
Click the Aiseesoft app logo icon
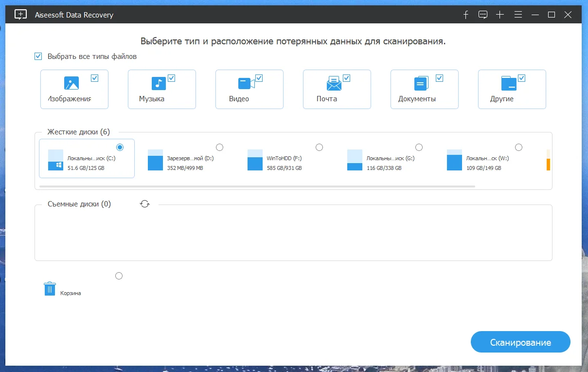20,15
